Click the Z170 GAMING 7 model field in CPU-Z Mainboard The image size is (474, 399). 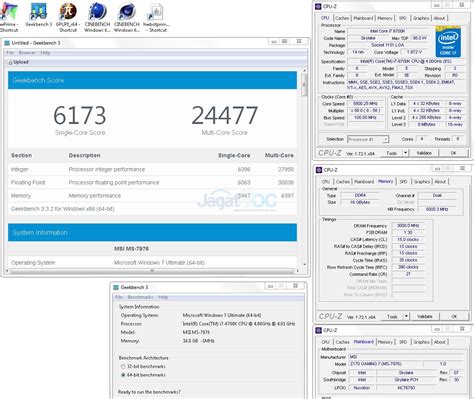[385, 364]
